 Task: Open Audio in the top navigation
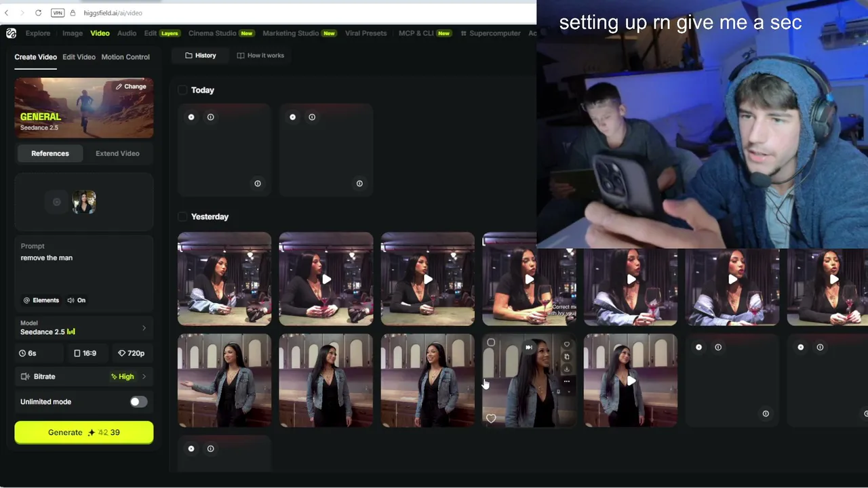(127, 33)
